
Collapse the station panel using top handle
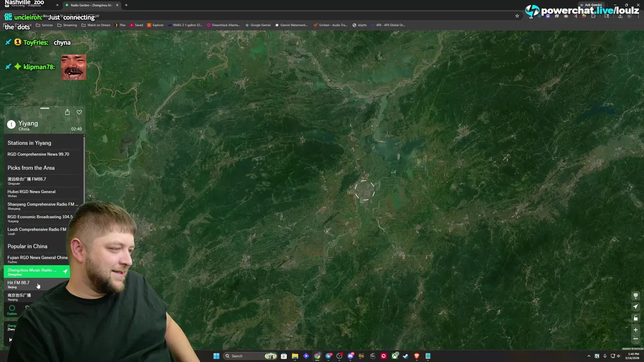(45, 108)
